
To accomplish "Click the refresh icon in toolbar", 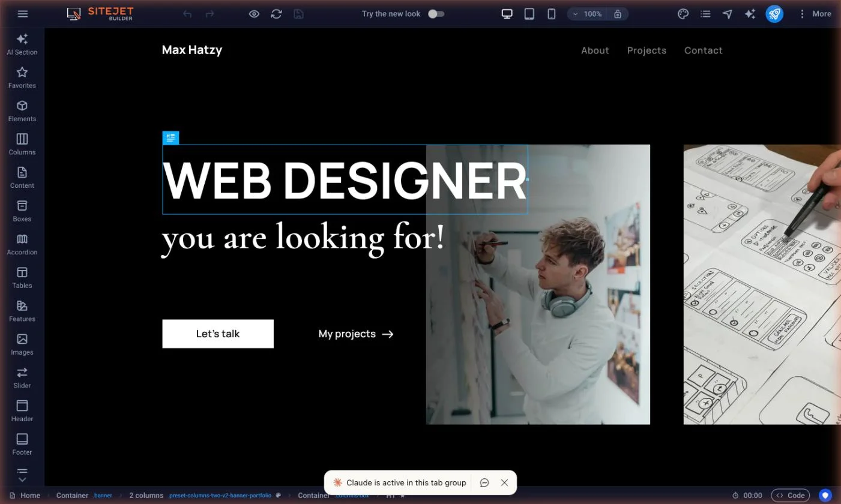I will tap(276, 14).
